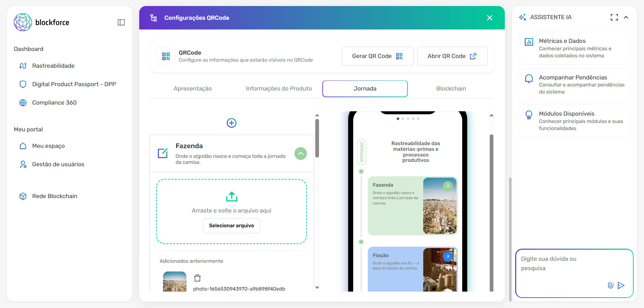The width and height of the screenshot is (644, 308).
Task: Click the page vertical scrollbar beside the dialog
Action: 511,240
